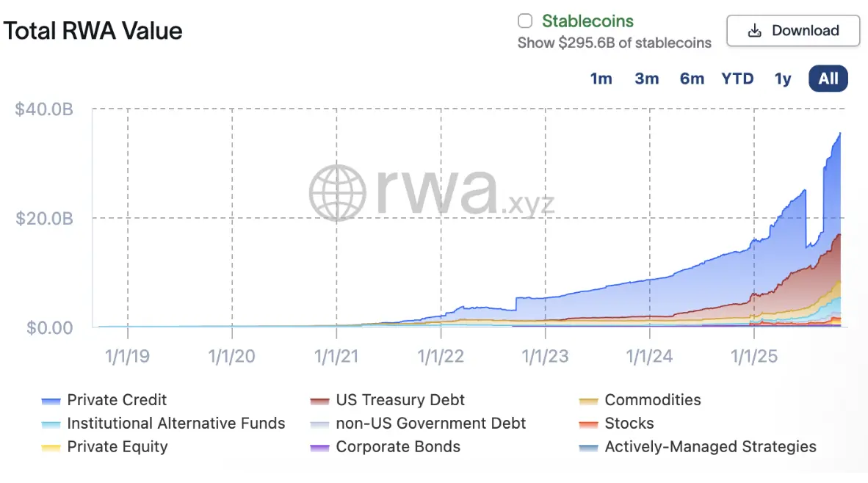Toggle the Private Equity legend icon
The image size is (868, 483).
click(x=51, y=448)
